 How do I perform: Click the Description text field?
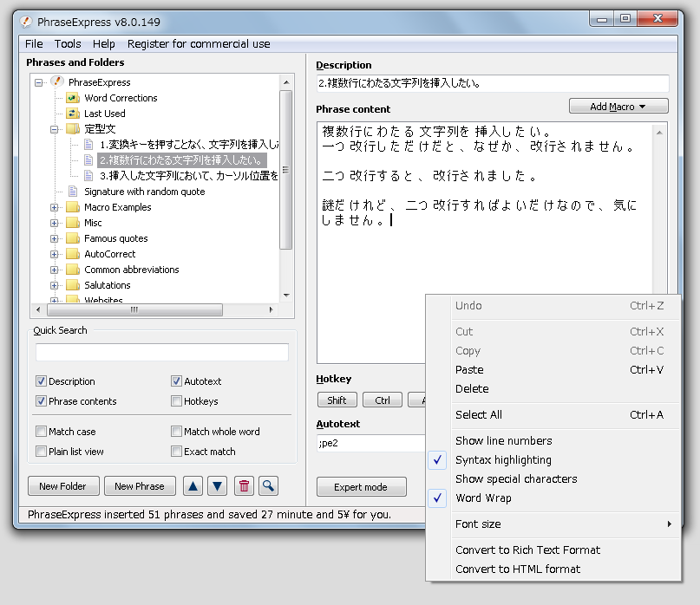point(493,83)
